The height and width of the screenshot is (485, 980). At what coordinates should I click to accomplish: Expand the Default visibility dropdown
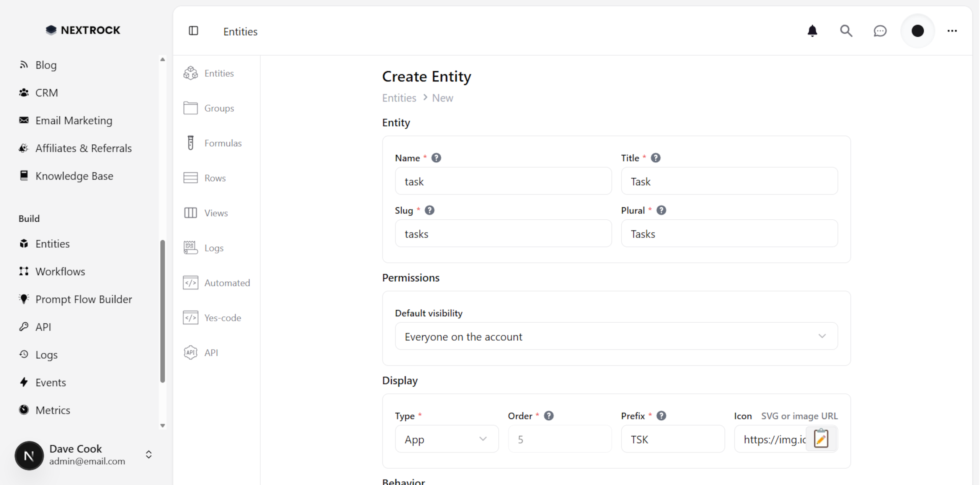[x=616, y=336]
